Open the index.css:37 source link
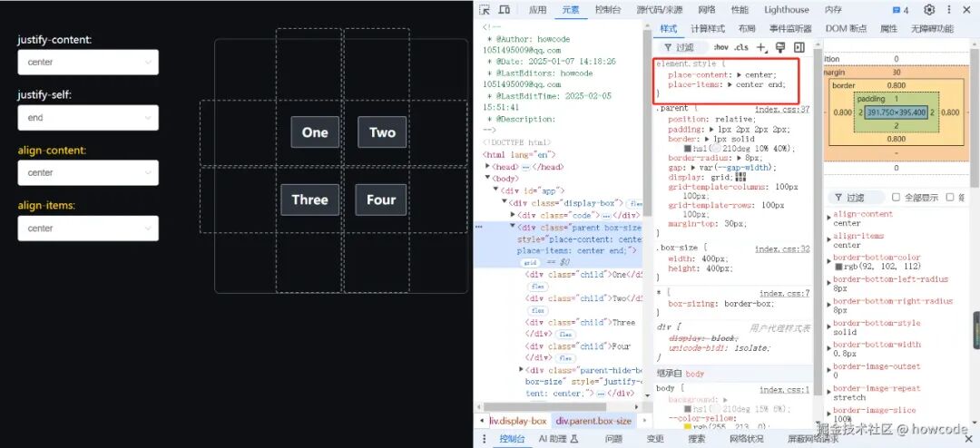The image size is (980, 448). pos(782,110)
